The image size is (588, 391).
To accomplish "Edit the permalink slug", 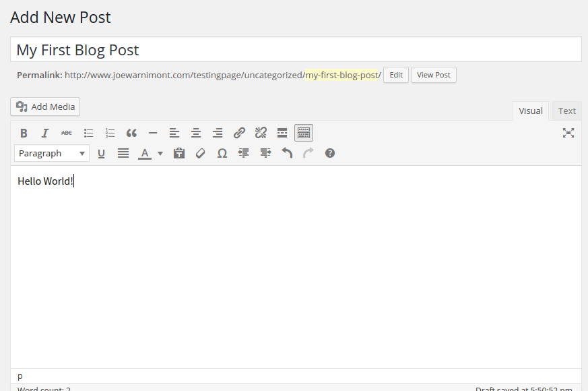I will click(x=396, y=75).
